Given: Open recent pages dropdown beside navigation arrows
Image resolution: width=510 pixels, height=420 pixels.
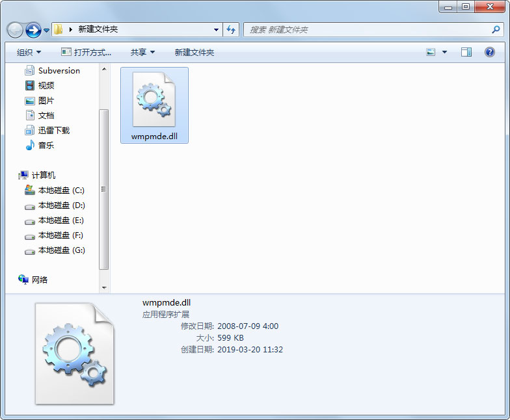Looking at the screenshot, I should pyautogui.click(x=46, y=31).
